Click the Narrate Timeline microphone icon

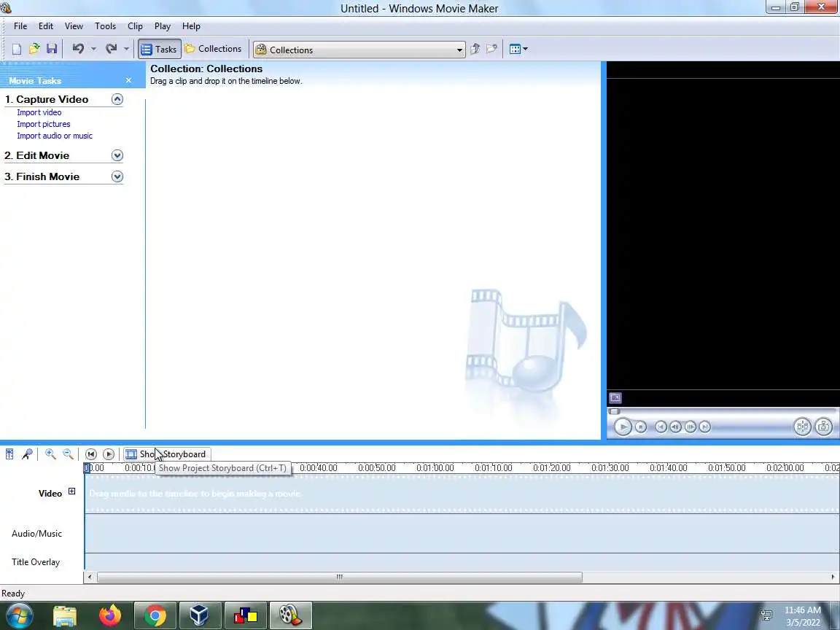pyautogui.click(x=27, y=454)
